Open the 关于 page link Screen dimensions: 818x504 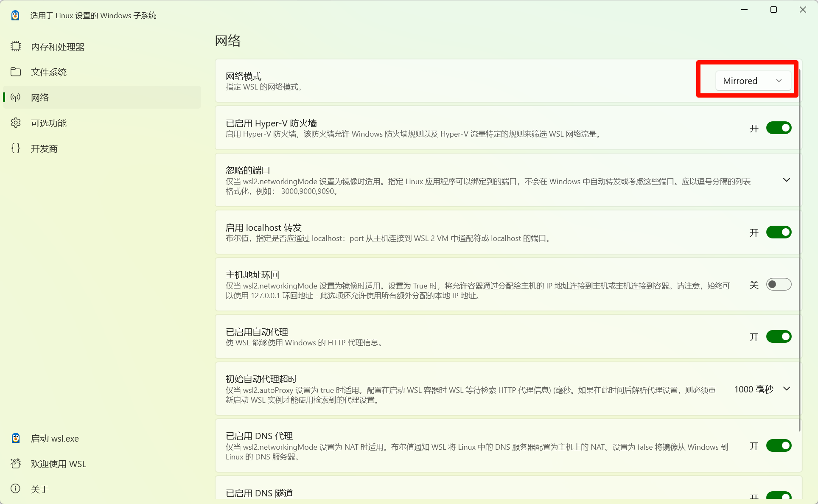40,489
